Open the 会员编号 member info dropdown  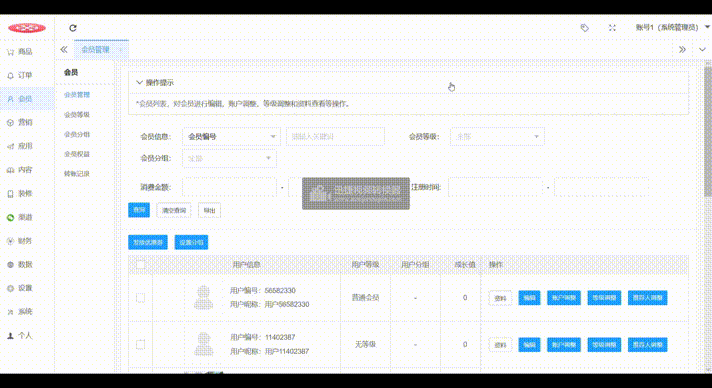tap(231, 136)
